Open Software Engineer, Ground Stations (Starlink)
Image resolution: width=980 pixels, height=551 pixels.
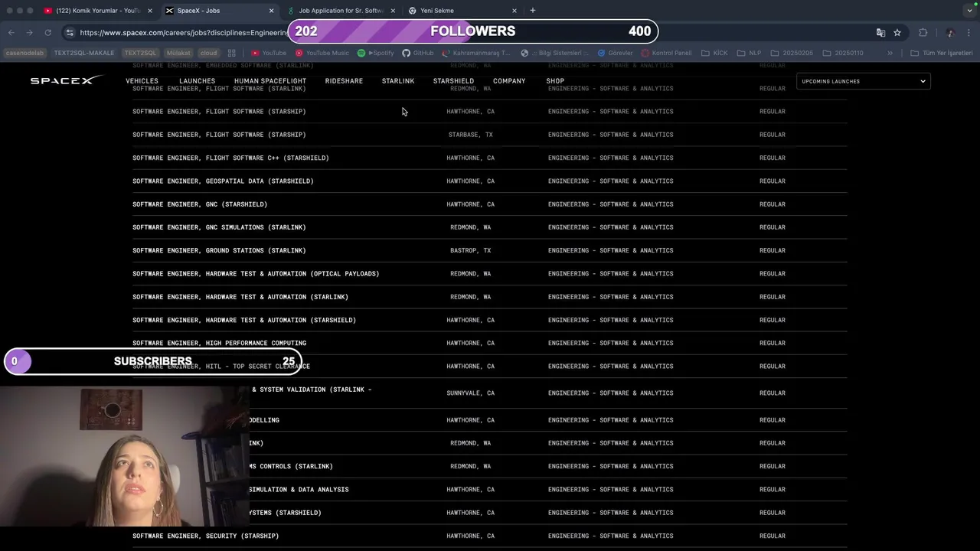219,250
